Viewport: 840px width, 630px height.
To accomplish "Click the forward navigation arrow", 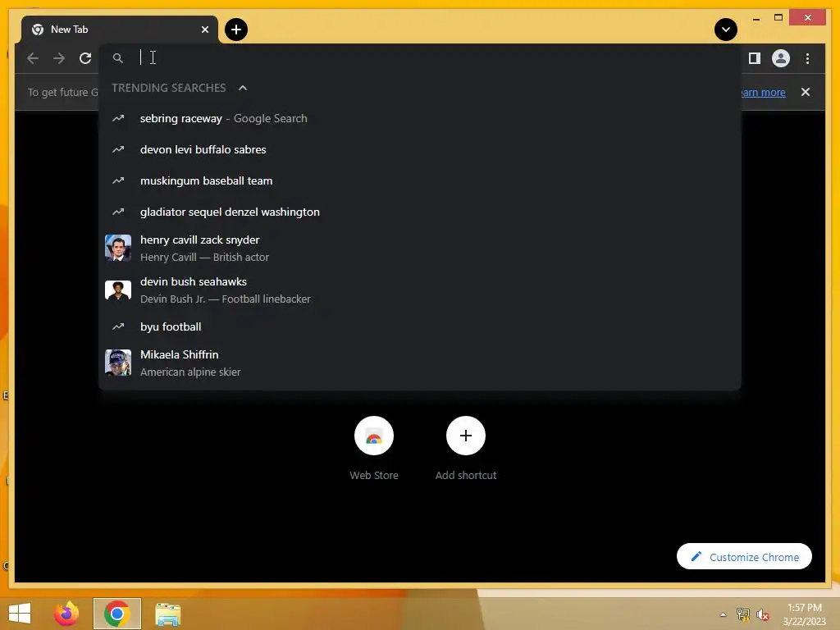I will click(59, 58).
